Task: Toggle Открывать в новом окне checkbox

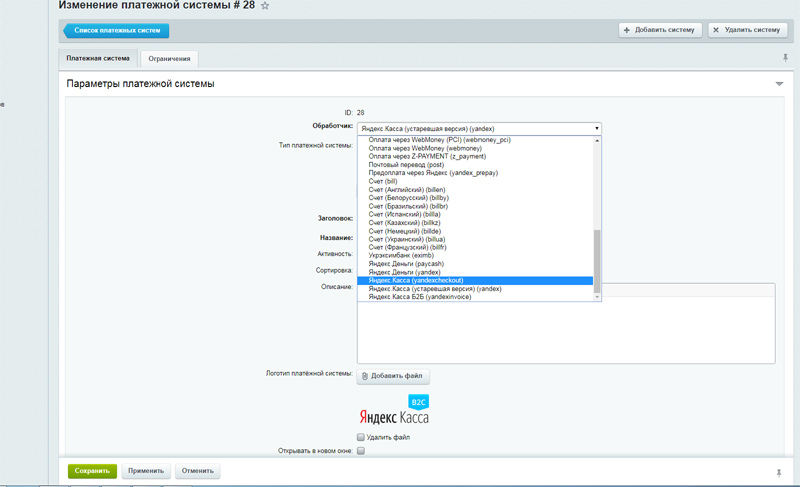Action: point(361,451)
